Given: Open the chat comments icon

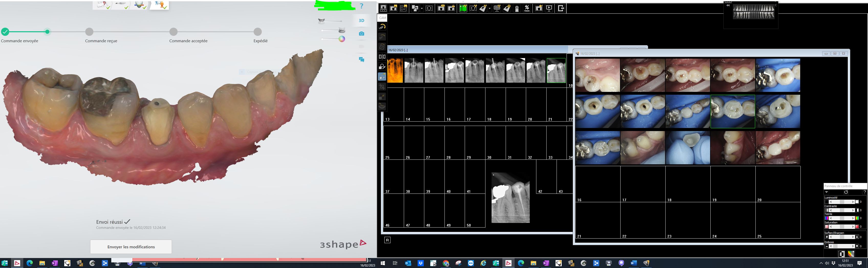Looking at the screenshot, I should pos(361,60).
